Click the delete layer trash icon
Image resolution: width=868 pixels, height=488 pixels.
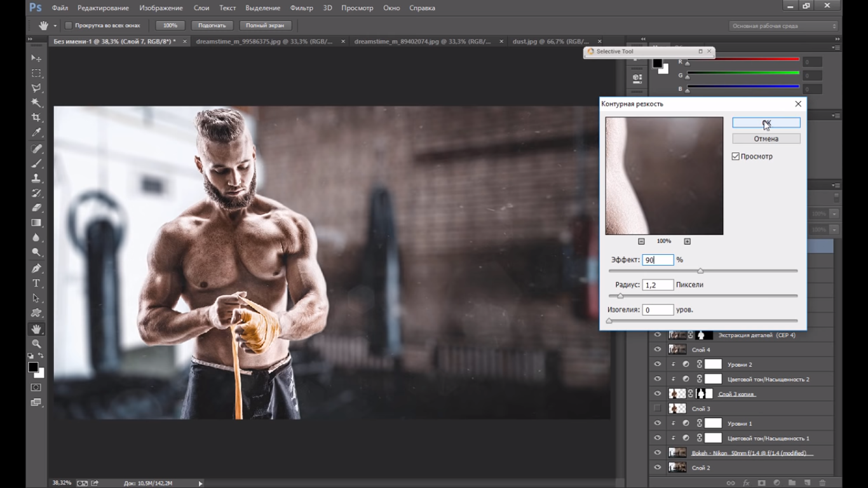[x=822, y=484]
